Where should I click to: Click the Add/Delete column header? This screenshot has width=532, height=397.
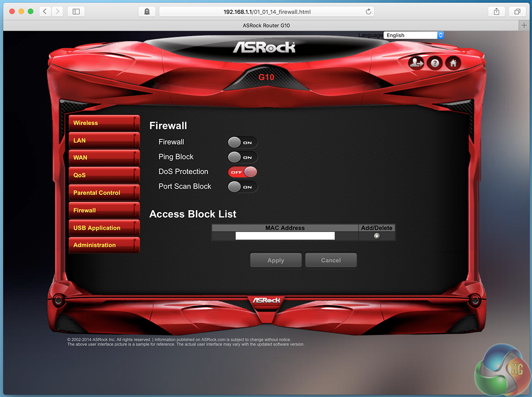click(376, 228)
